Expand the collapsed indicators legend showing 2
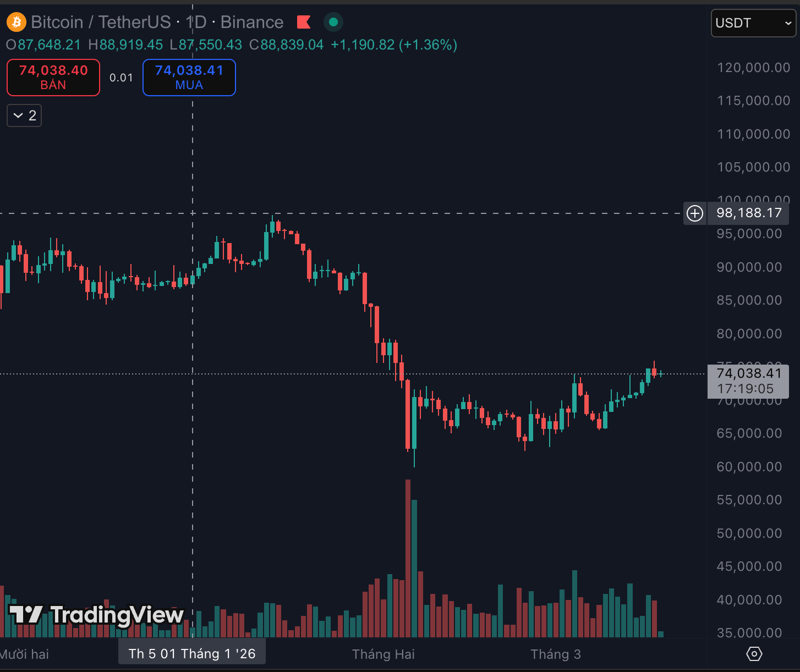Viewport: 800px width, 672px height. [x=24, y=115]
